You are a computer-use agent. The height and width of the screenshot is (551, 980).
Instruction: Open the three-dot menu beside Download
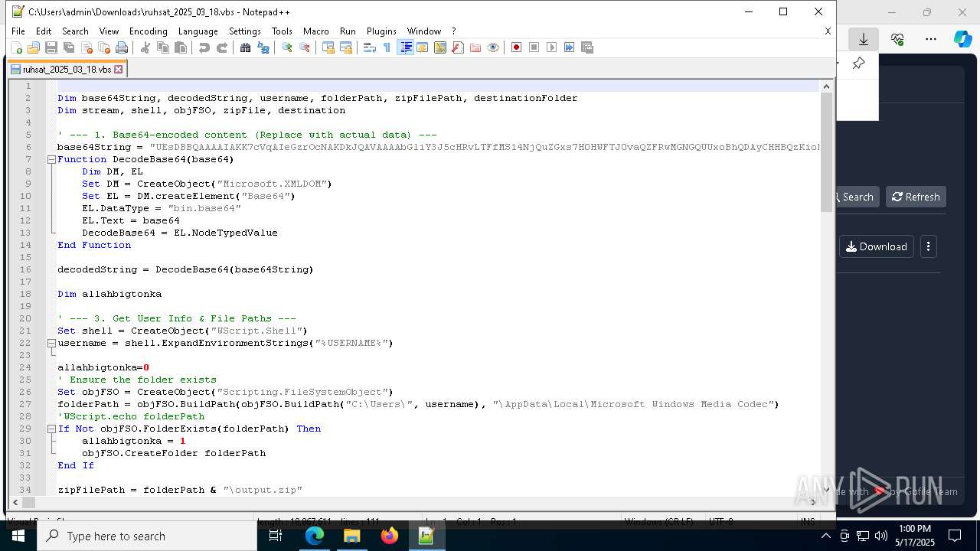[x=928, y=246]
